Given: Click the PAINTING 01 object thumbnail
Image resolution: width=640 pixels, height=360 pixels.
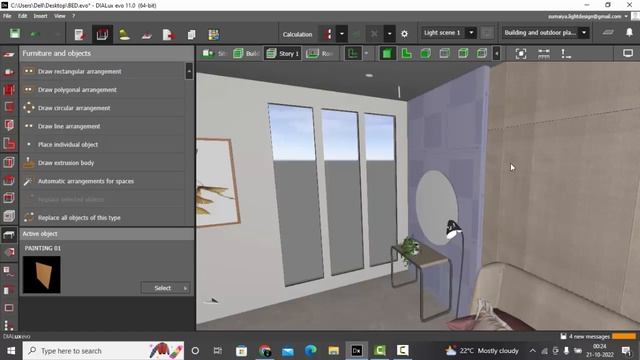Looking at the screenshot, I should pyautogui.click(x=42, y=275).
